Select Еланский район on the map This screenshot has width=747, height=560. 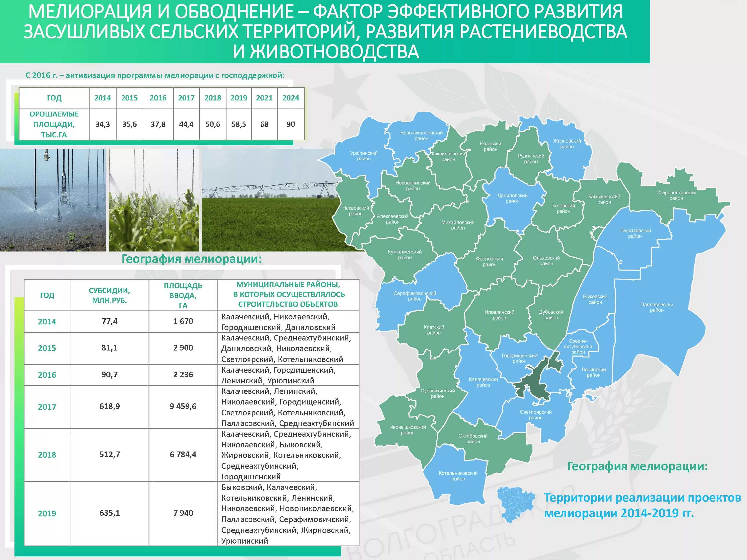click(x=490, y=146)
